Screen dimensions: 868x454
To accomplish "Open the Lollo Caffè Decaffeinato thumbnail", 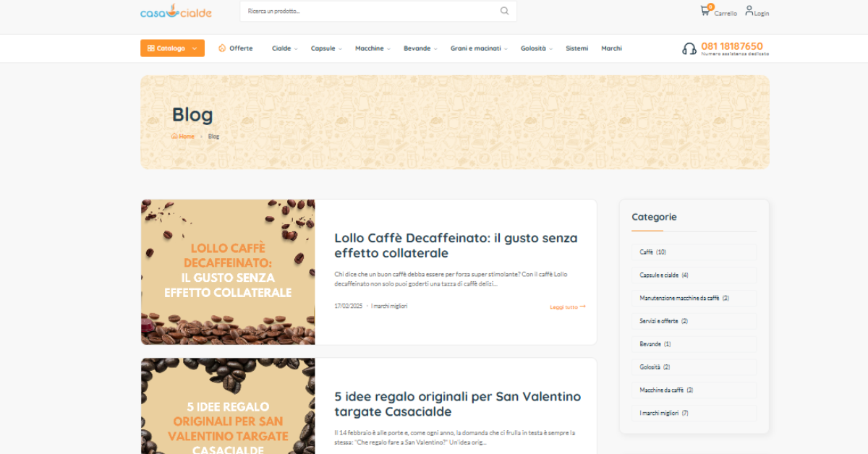I will (228, 272).
